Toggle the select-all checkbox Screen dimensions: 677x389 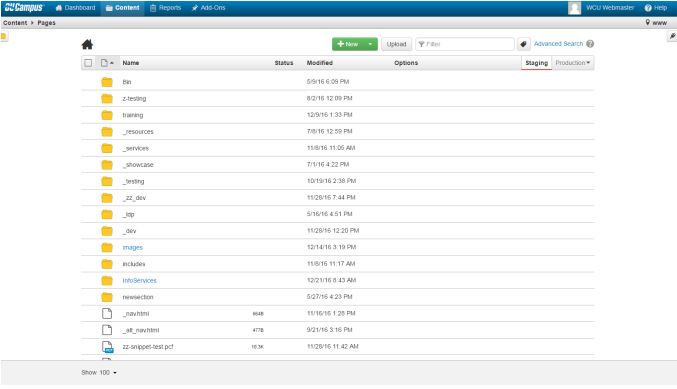pos(88,63)
